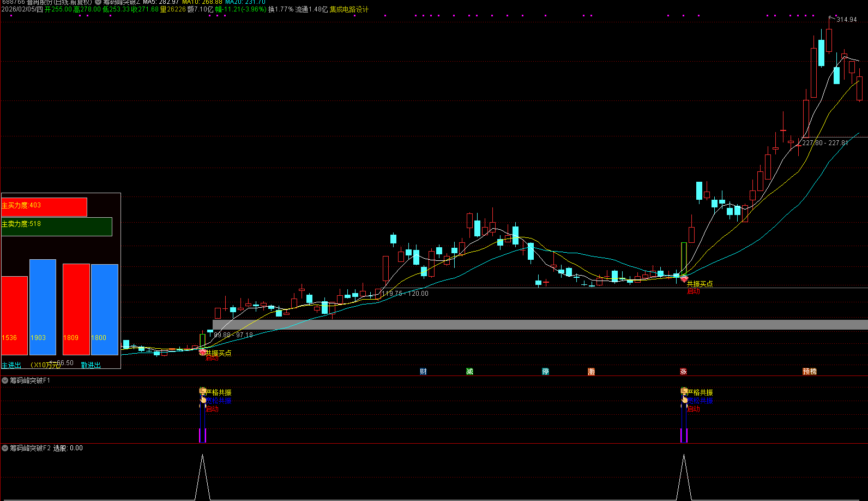The height and width of the screenshot is (501, 868).
Task: Click the MA10: 268.88 value
Action: [x=202, y=2]
